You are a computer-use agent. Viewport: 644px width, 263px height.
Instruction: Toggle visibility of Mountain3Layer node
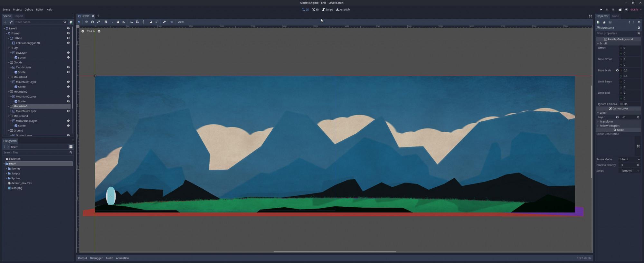(68, 111)
